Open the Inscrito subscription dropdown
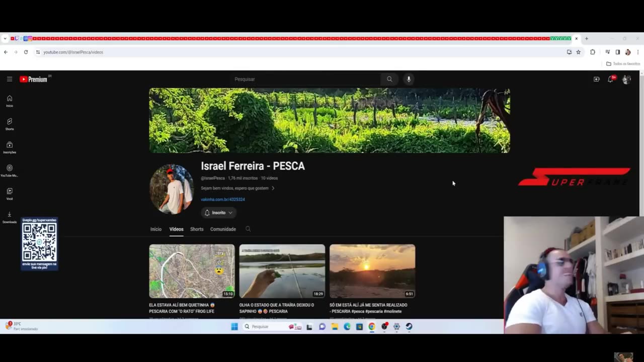Screen dimensions: 644x362 (x=219, y=213)
